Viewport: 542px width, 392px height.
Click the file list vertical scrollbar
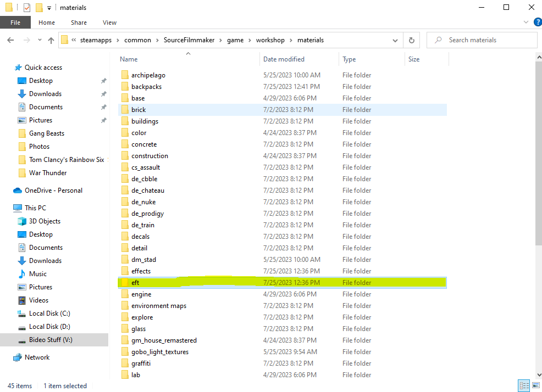pos(539,153)
